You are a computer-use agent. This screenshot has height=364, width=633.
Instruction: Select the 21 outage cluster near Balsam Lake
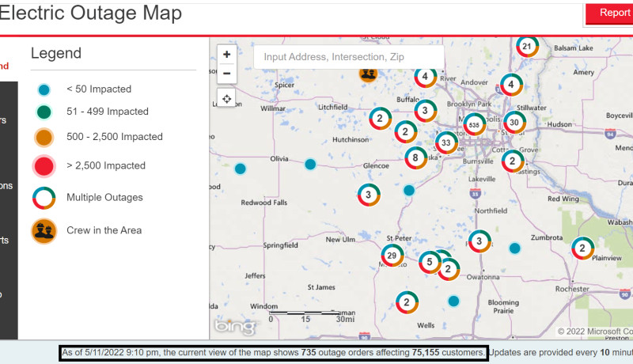tap(528, 47)
